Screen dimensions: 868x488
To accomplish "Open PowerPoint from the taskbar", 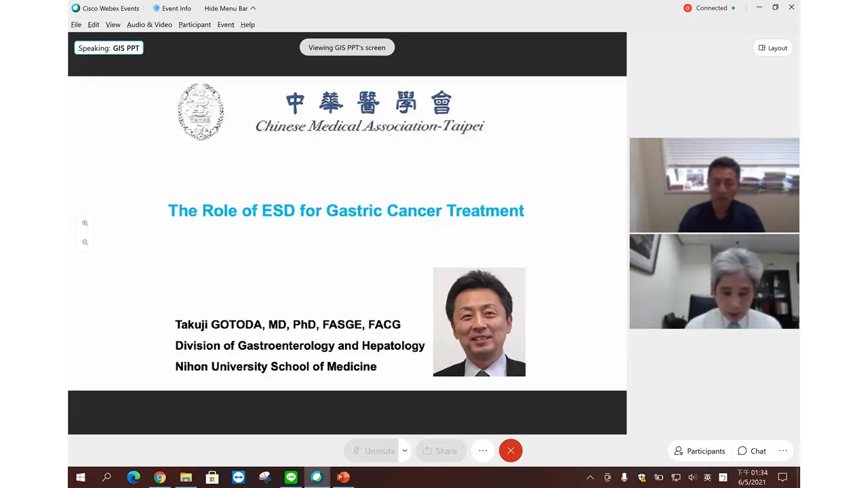I will click(343, 477).
